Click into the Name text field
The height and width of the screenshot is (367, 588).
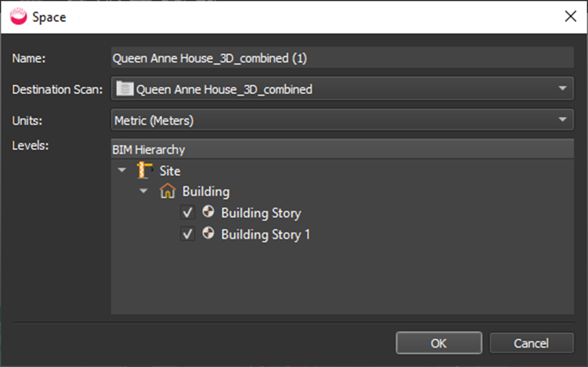342,59
